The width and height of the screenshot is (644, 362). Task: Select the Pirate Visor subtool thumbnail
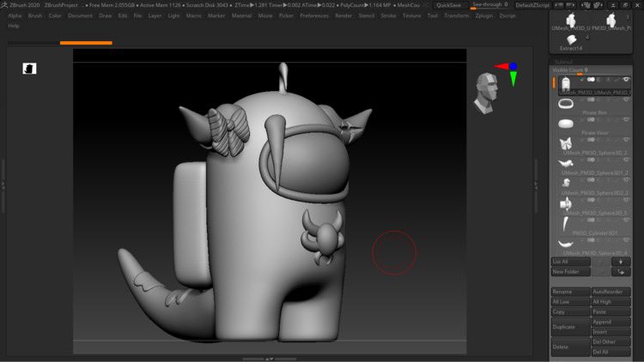click(566, 124)
